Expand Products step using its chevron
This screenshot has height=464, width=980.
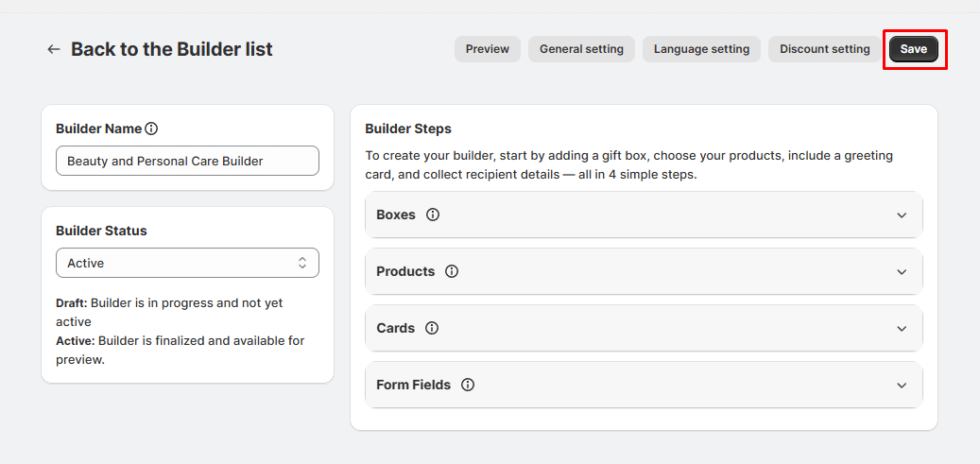click(x=902, y=272)
